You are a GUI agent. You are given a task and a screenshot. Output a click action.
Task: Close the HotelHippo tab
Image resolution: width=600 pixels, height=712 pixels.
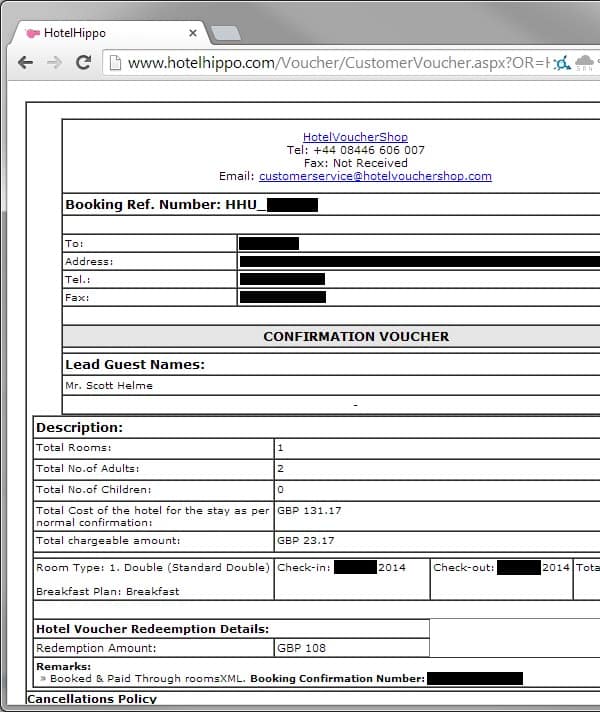pyautogui.click(x=193, y=33)
